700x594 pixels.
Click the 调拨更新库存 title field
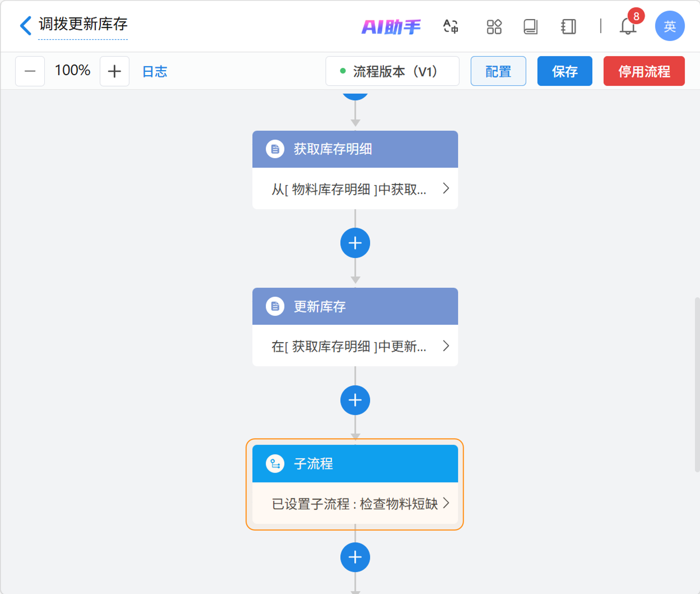tap(83, 24)
